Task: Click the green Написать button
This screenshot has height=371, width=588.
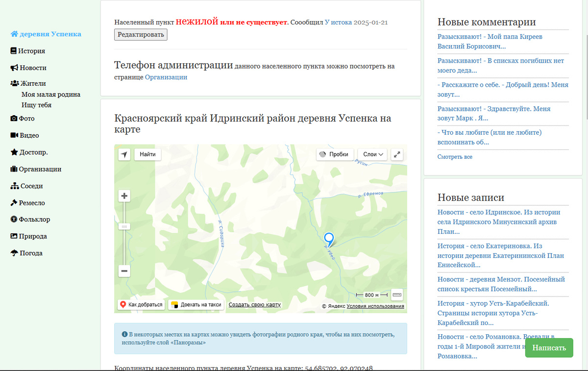Action: click(x=549, y=348)
